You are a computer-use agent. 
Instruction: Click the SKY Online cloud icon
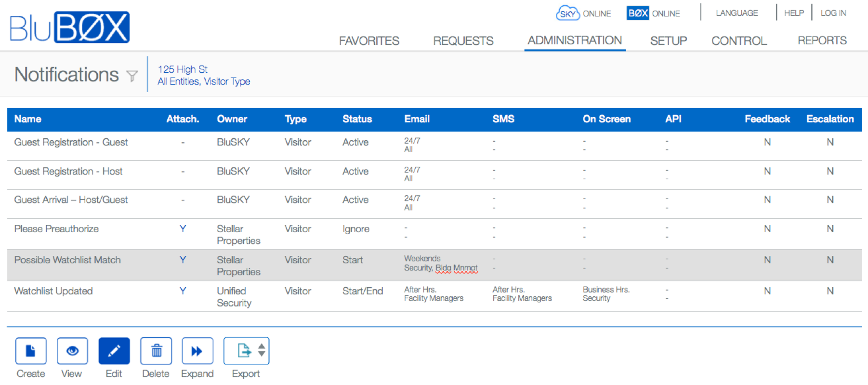point(567,13)
